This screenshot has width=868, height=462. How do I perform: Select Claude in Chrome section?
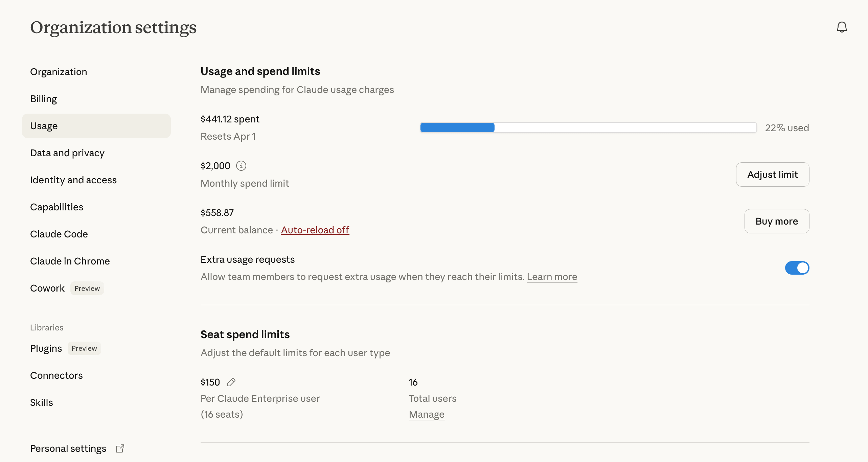70,261
